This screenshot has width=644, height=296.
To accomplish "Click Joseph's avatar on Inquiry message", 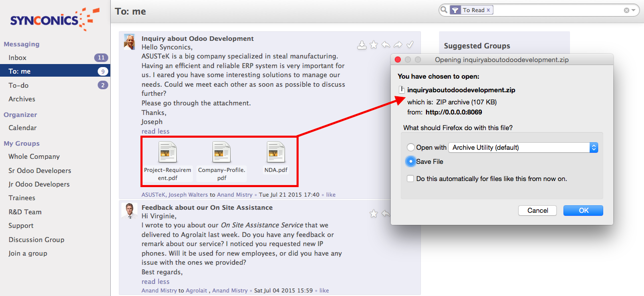I will pos(130,42).
